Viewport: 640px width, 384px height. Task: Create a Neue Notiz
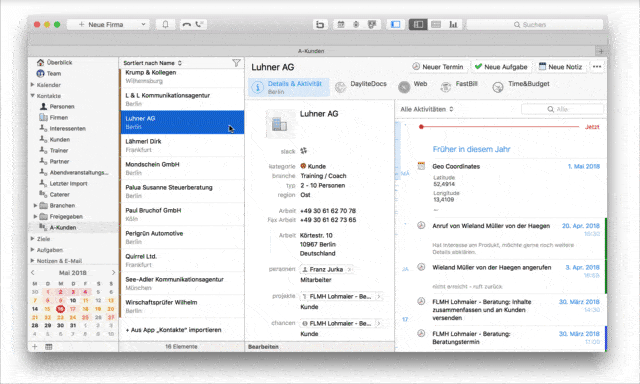pos(560,67)
